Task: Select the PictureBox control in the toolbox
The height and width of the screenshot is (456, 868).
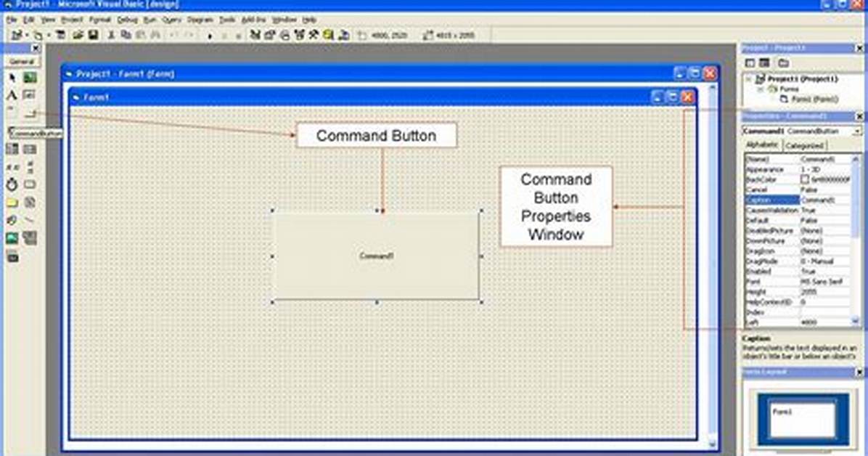Action: pos(30,78)
